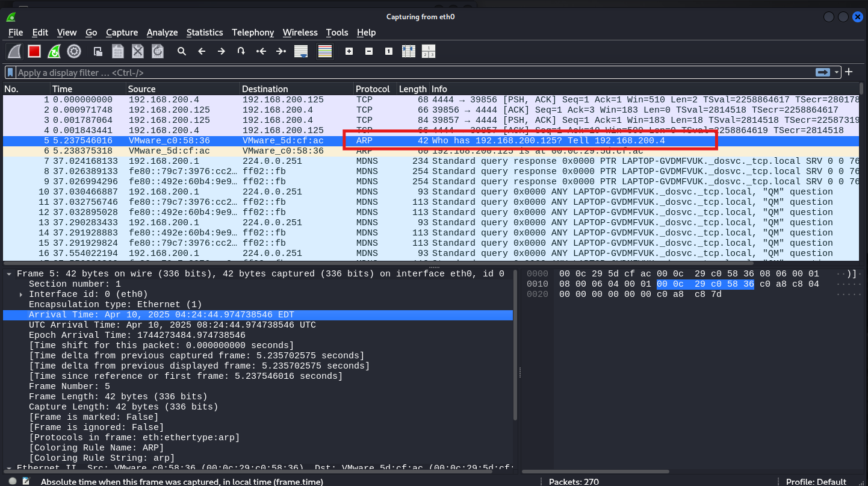Click Wireshark logo in title bar
The width and height of the screenshot is (868, 486).
11,17
